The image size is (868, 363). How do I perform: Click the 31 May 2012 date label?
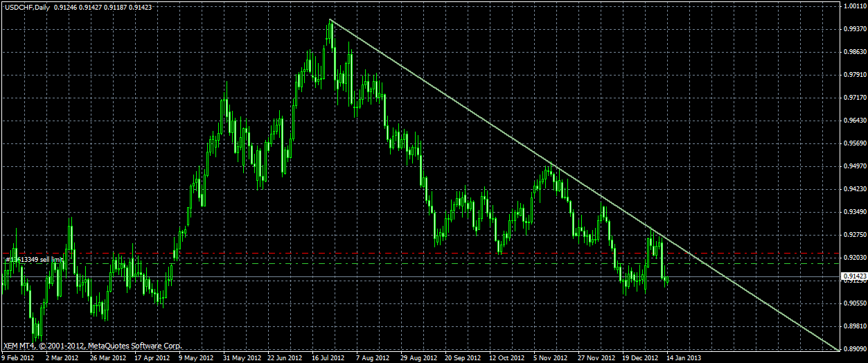241,358
